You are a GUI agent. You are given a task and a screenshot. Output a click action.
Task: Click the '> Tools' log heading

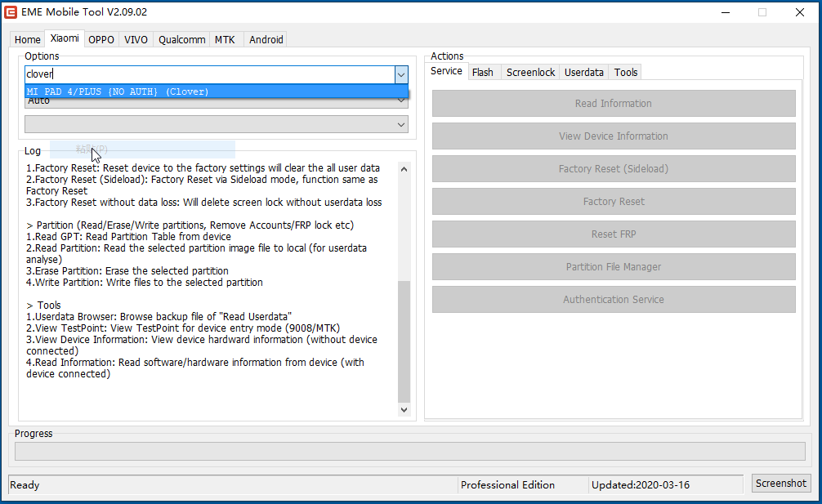[x=43, y=306]
